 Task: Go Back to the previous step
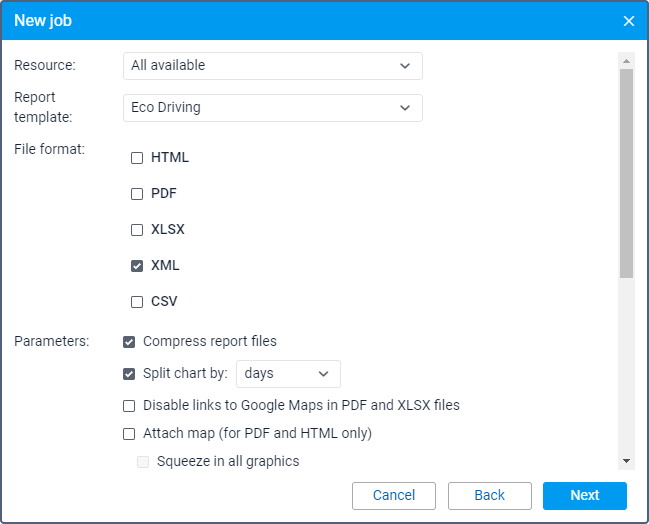(489, 496)
